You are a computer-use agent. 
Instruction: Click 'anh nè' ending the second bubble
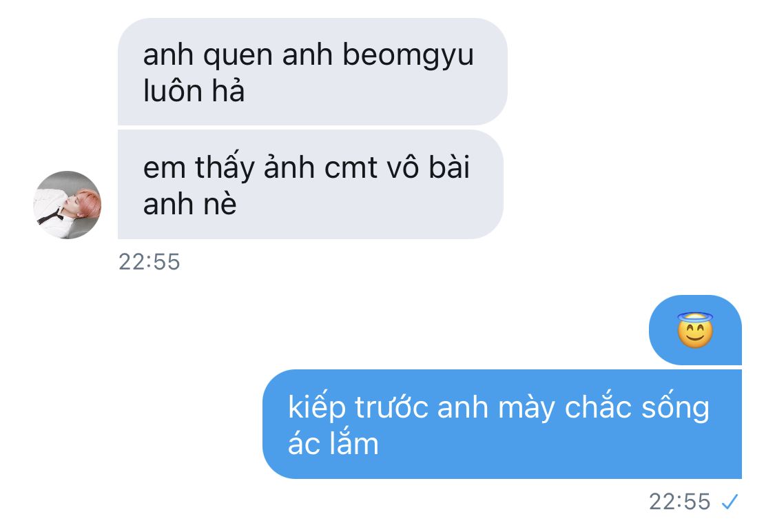pyautogui.click(x=190, y=204)
